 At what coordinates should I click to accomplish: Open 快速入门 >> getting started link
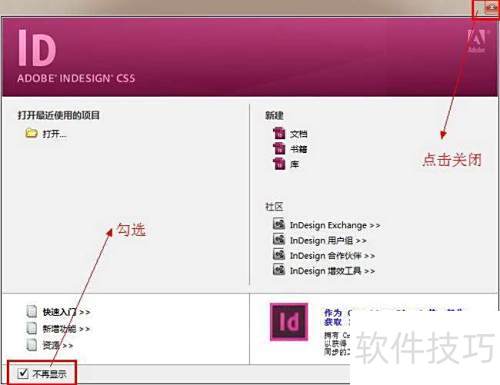pyautogui.click(x=66, y=312)
